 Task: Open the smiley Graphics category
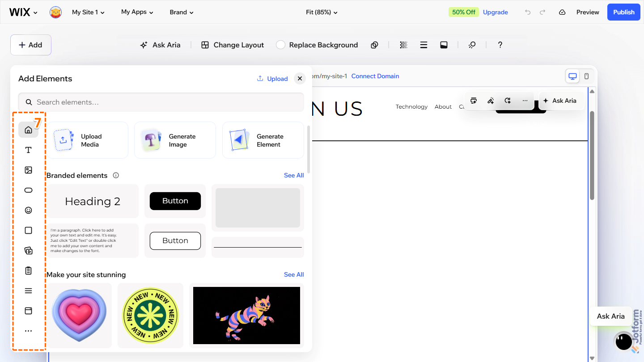(28, 210)
